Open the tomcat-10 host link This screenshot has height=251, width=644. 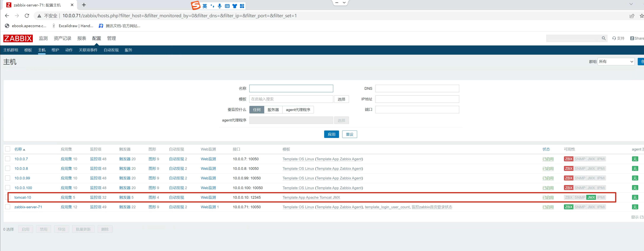coord(23,197)
